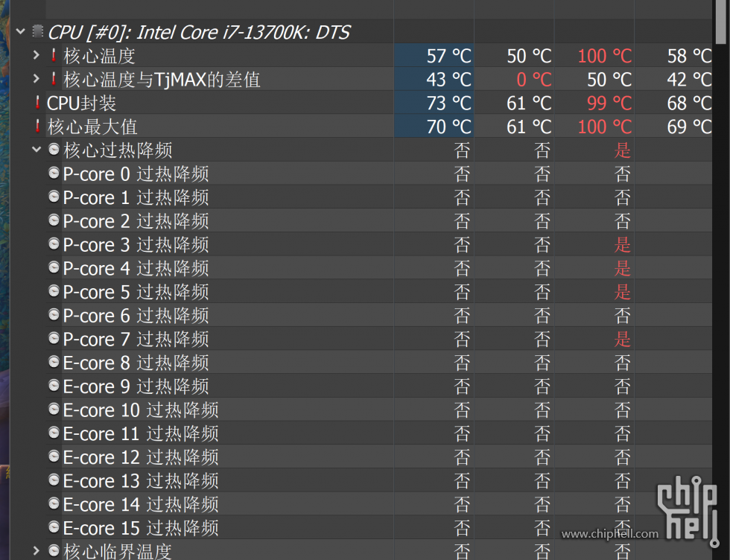The width and height of the screenshot is (730, 560).
Task: Select the 'E-core 10 过热降频' label
Action: pos(141,410)
